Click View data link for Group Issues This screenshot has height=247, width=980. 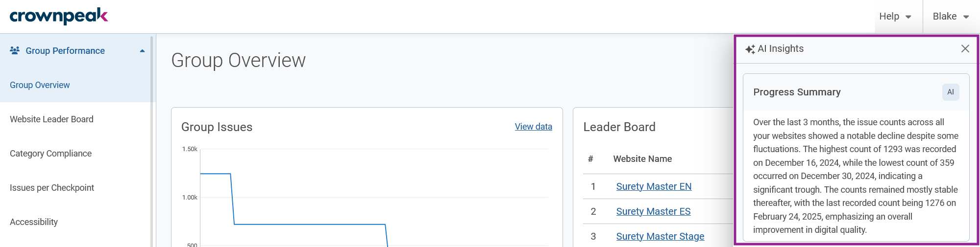point(533,127)
